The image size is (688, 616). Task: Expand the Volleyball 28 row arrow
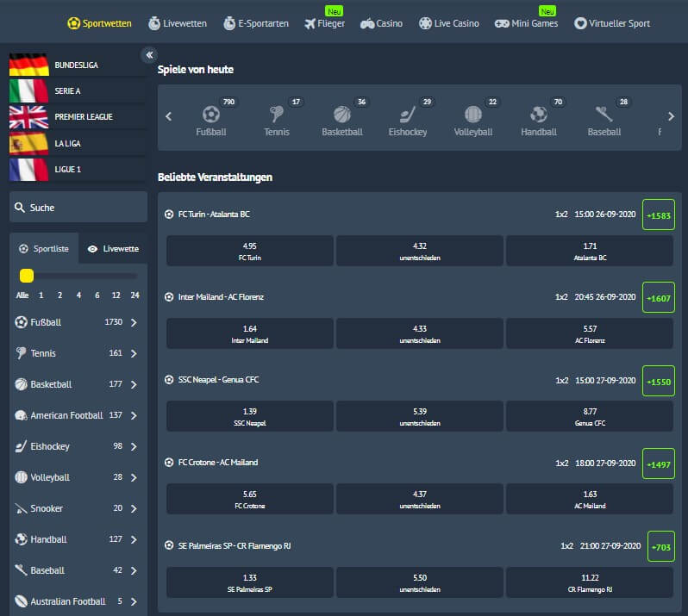coord(134,477)
